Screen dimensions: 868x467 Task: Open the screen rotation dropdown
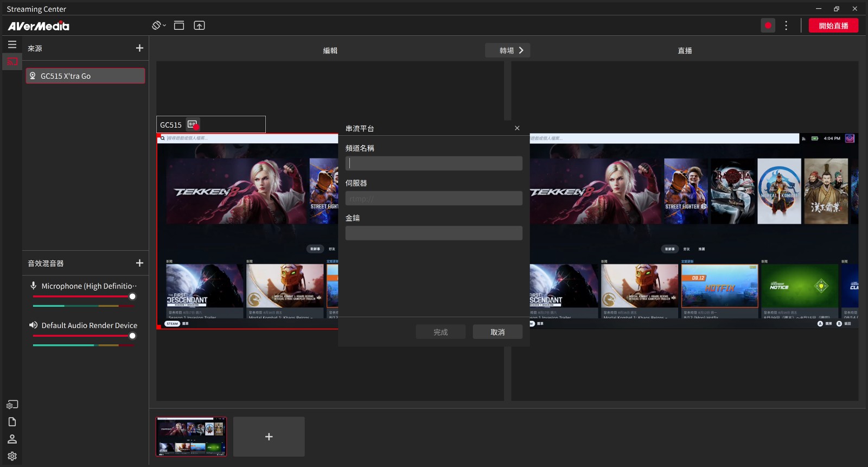point(159,26)
